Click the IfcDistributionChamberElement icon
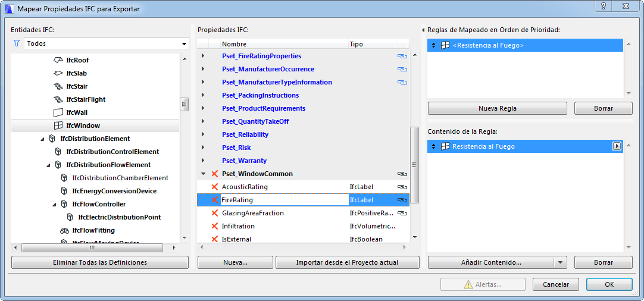The width and height of the screenshot is (644, 301). click(64, 178)
